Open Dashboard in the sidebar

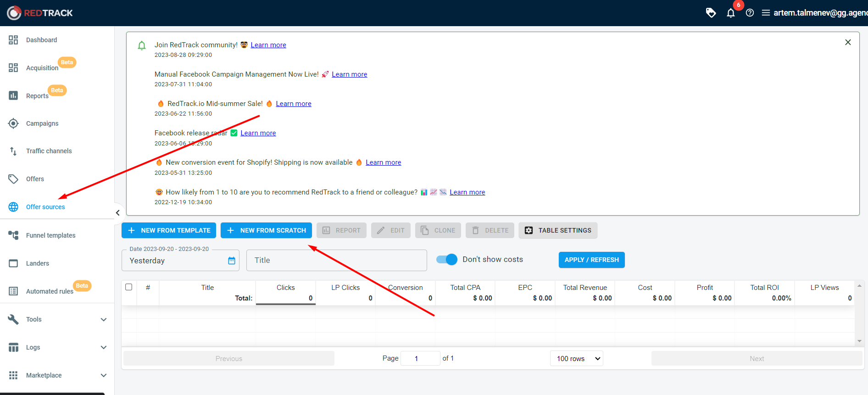[42, 40]
